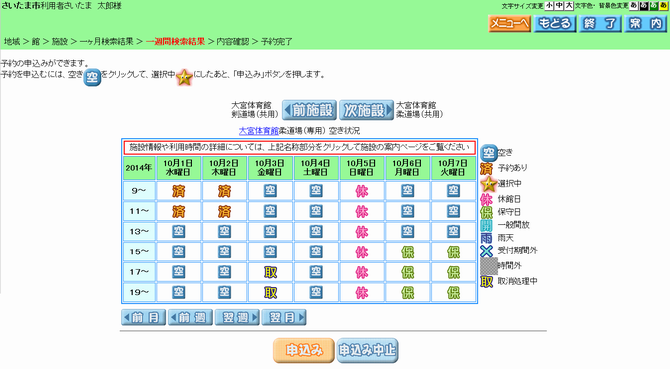Show previous month with 前月
Screen dimensions: 670x369
[143, 317]
